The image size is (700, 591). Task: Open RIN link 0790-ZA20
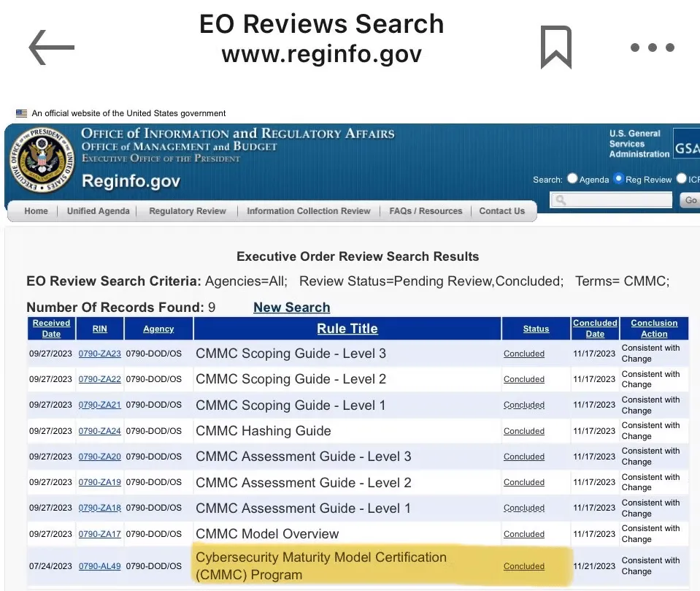pyautogui.click(x=99, y=456)
